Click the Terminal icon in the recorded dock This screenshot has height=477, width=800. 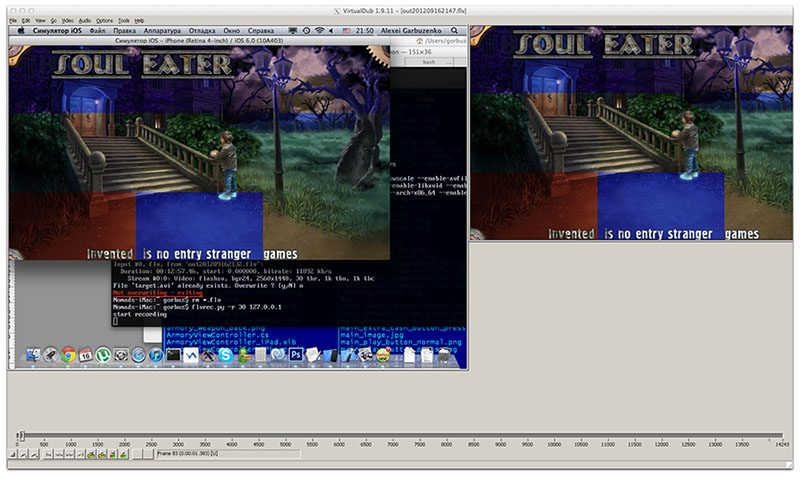pyautogui.click(x=173, y=355)
